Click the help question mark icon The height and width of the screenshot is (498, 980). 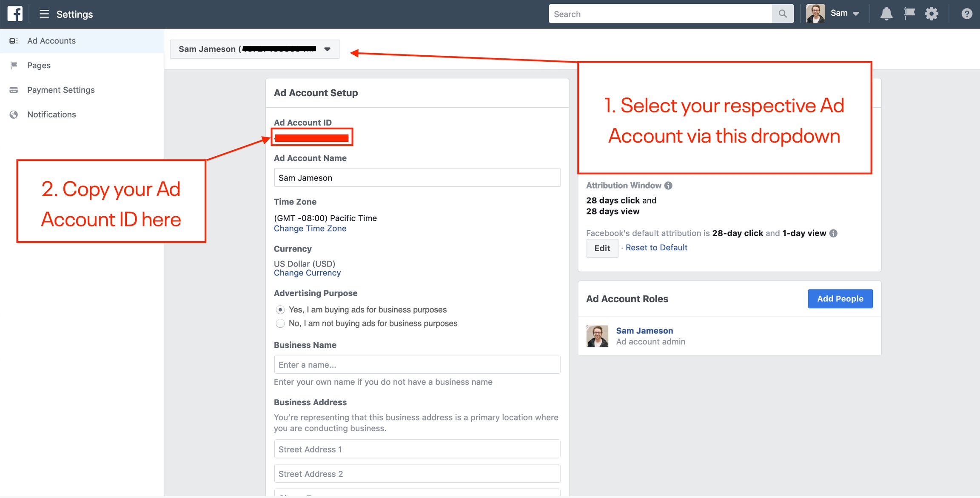tap(966, 14)
